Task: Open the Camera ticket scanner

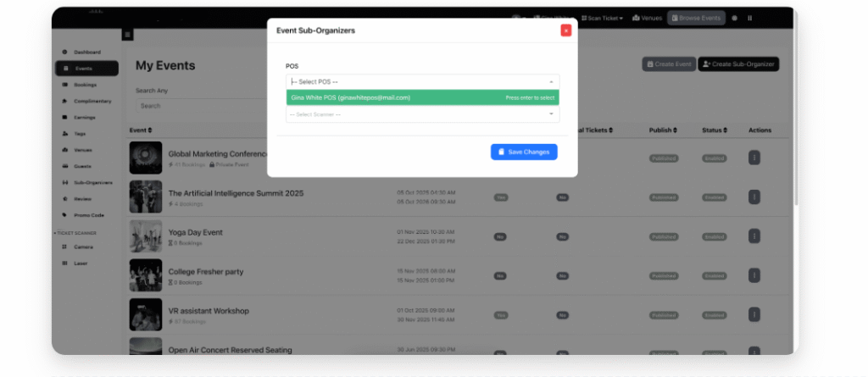Action: 83,247
